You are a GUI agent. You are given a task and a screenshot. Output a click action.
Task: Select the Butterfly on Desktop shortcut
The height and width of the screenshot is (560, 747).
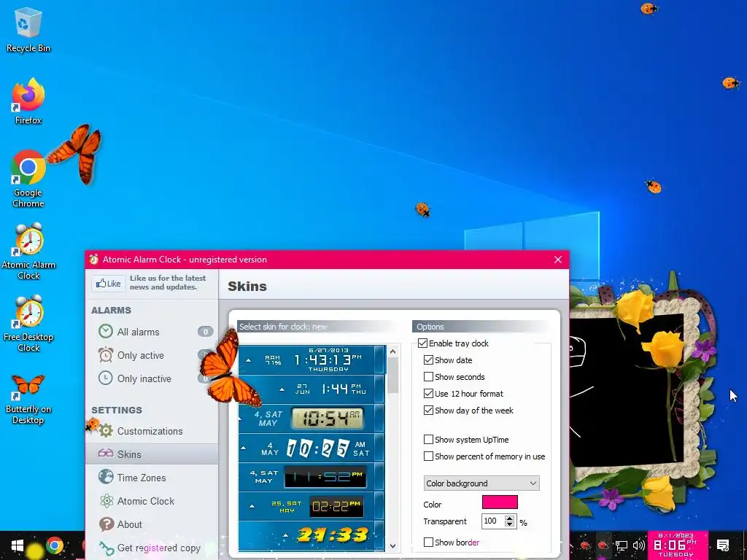[x=28, y=399]
